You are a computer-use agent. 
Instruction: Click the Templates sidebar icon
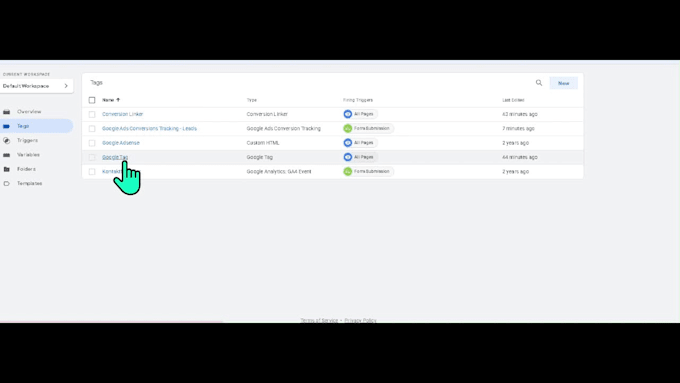[7, 183]
